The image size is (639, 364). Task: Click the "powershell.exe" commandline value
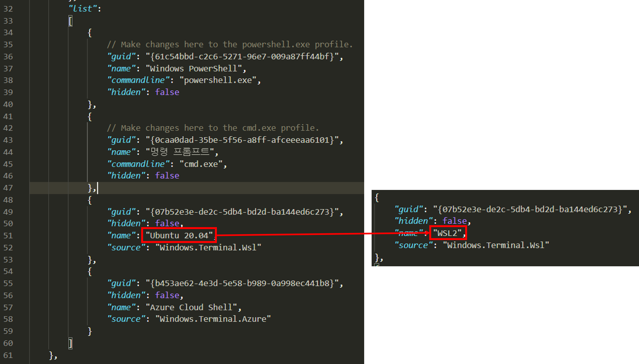point(218,80)
